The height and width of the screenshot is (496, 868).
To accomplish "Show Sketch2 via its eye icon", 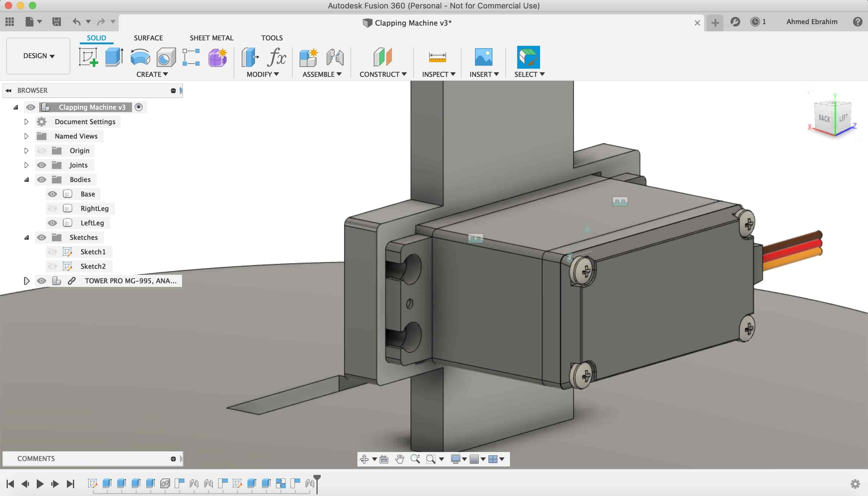I will point(52,266).
